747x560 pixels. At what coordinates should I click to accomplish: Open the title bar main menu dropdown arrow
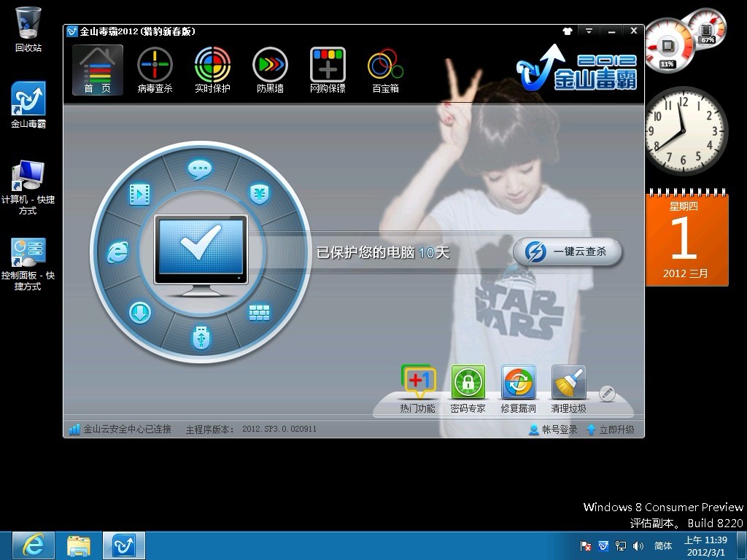(x=589, y=31)
